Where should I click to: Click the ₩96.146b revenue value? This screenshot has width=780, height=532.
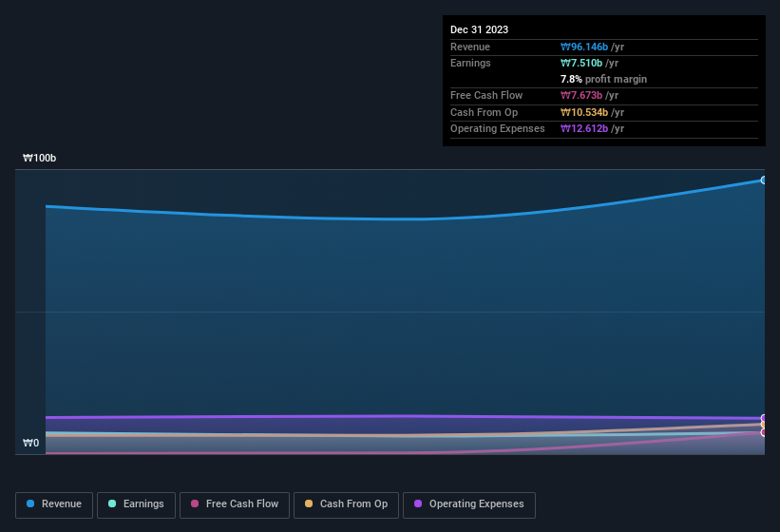pyautogui.click(x=584, y=47)
